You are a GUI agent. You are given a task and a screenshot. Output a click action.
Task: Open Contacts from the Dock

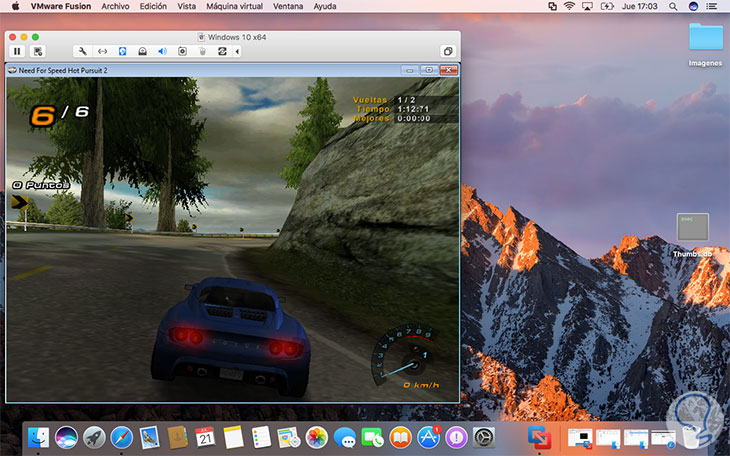click(177, 437)
